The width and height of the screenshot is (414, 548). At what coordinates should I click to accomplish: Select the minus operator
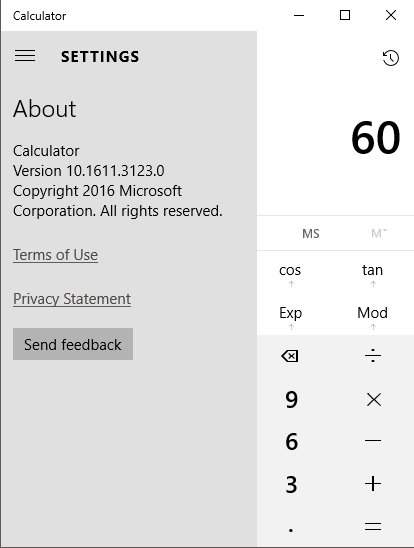[373, 441]
